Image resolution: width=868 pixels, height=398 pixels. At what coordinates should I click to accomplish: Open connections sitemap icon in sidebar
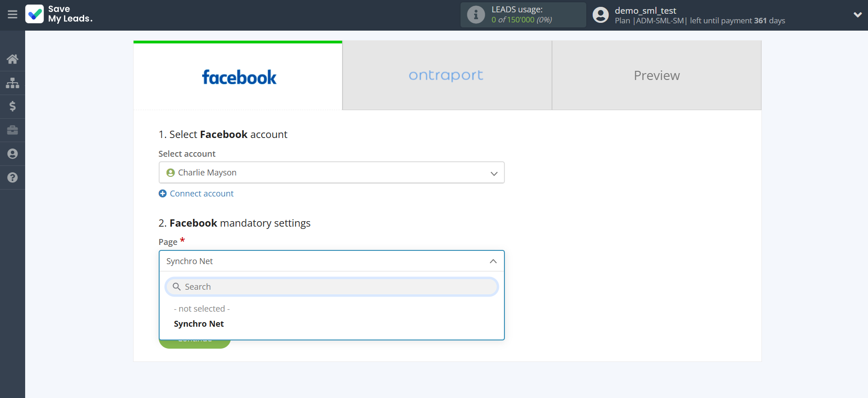12,83
